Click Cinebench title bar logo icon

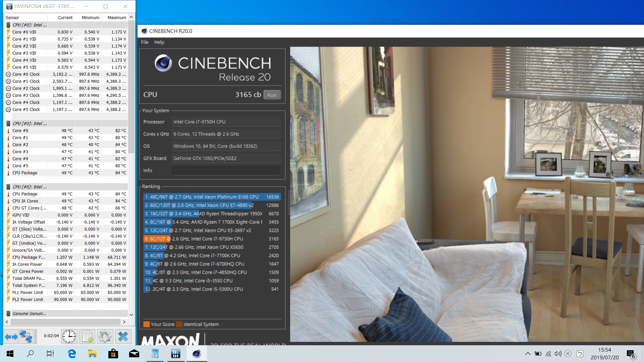click(144, 31)
